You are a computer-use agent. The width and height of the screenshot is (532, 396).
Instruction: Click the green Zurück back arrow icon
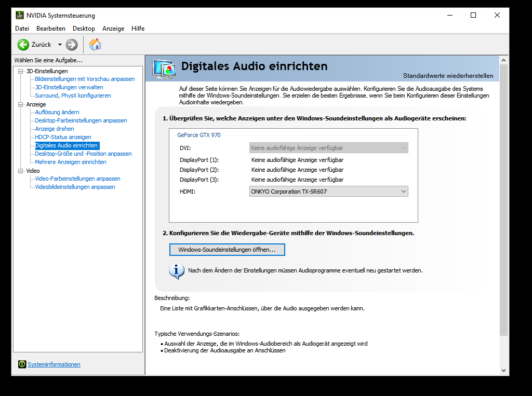click(23, 45)
